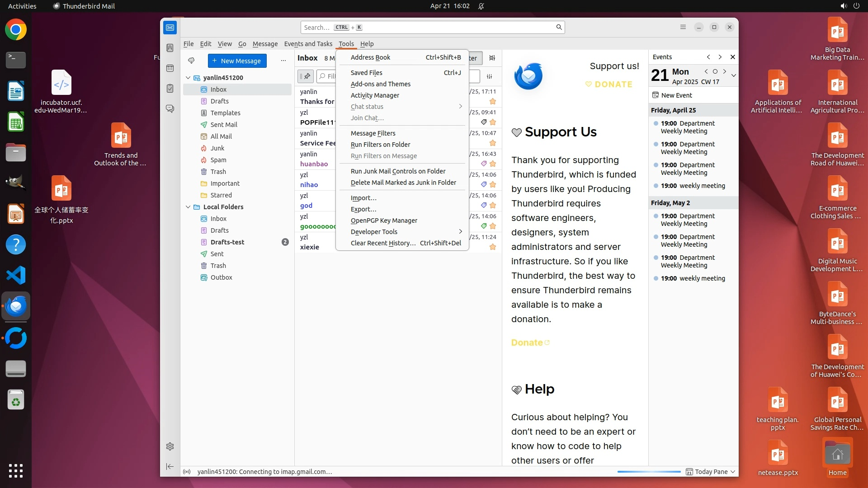
Task: Click Get Messages cloud icon
Action: tap(191, 61)
